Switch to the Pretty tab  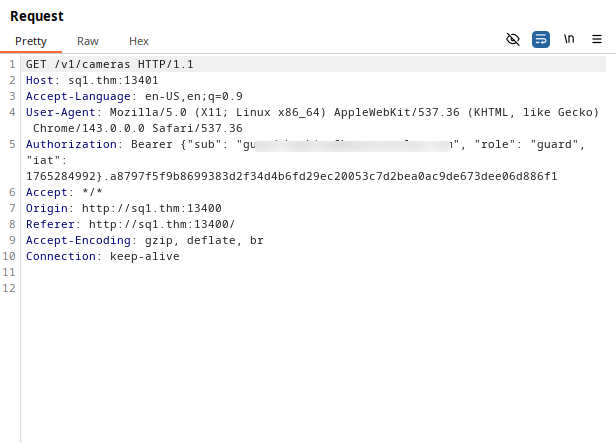(x=30, y=41)
